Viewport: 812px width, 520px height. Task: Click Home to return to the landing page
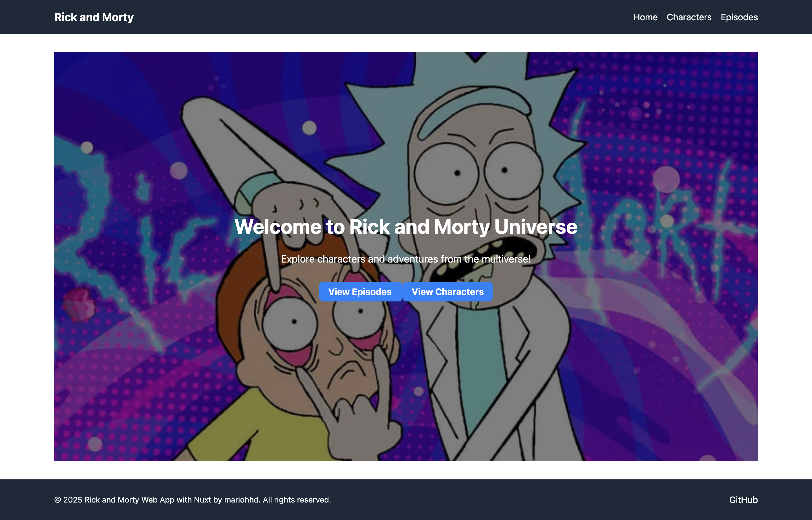click(645, 17)
